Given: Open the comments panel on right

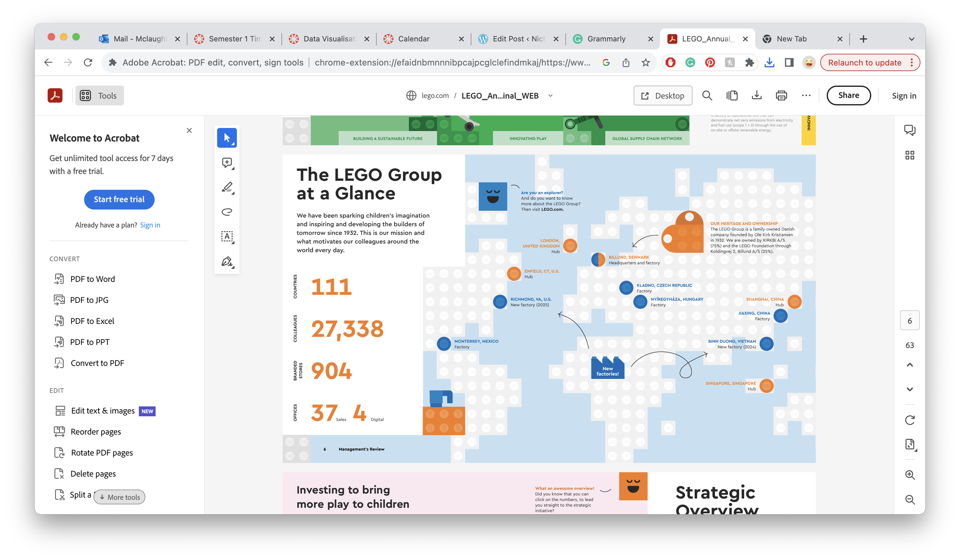Looking at the screenshot, I should (x=910, y=130).
